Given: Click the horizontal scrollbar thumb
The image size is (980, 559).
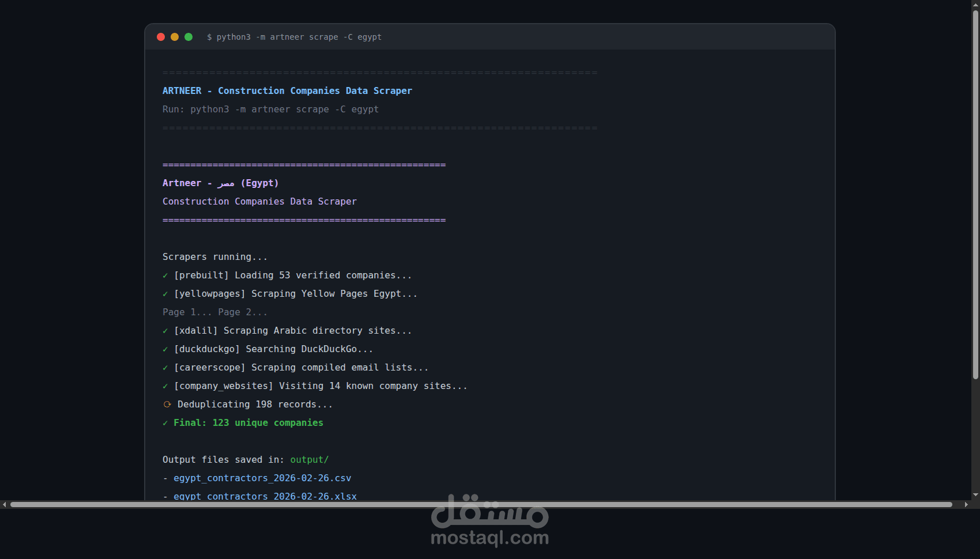Looking at the screenshot, I should pyautogui.click(x=481, y=505).
